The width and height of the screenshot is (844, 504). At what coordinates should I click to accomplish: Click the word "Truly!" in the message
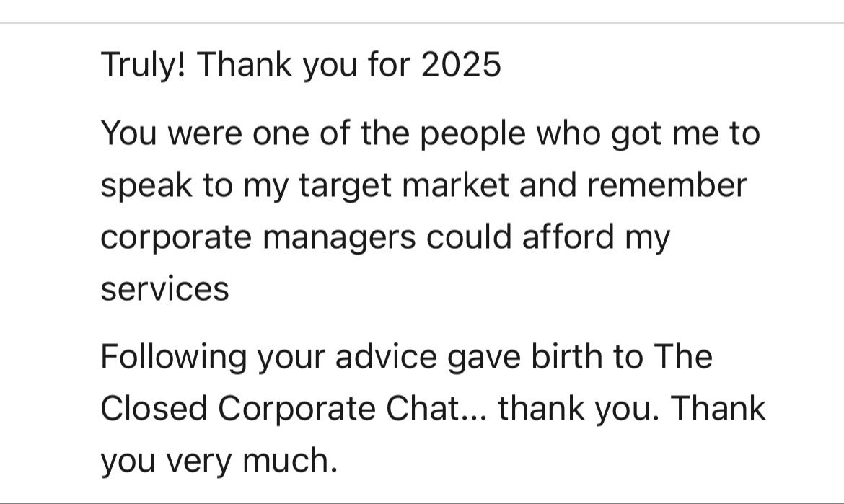point(143,66)
